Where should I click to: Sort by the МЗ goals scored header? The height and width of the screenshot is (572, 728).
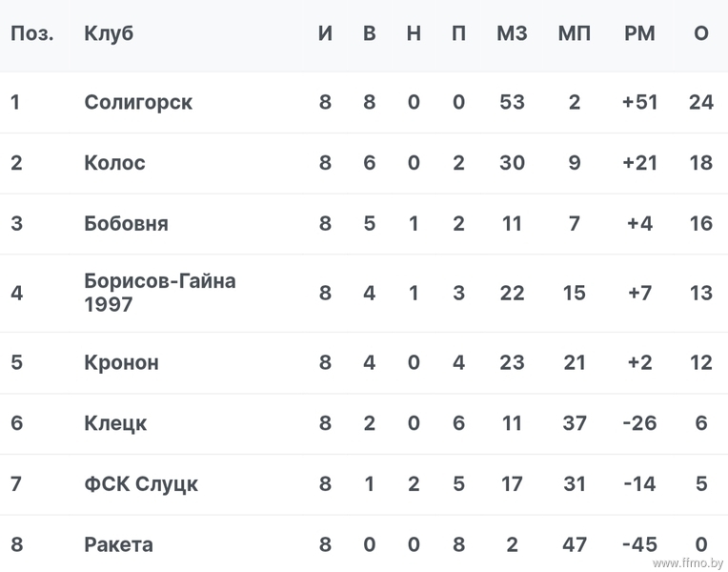click(512, 33)
